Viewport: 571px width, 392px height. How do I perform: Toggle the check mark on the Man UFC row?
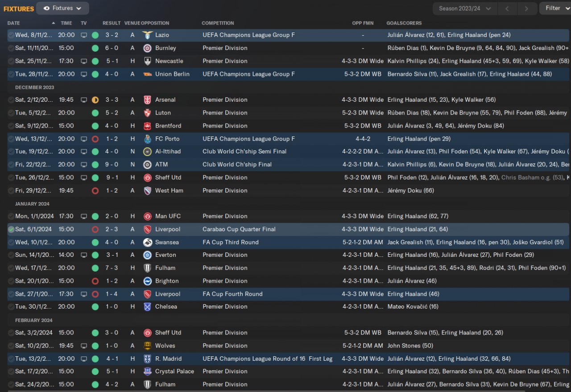coord(11,216)
